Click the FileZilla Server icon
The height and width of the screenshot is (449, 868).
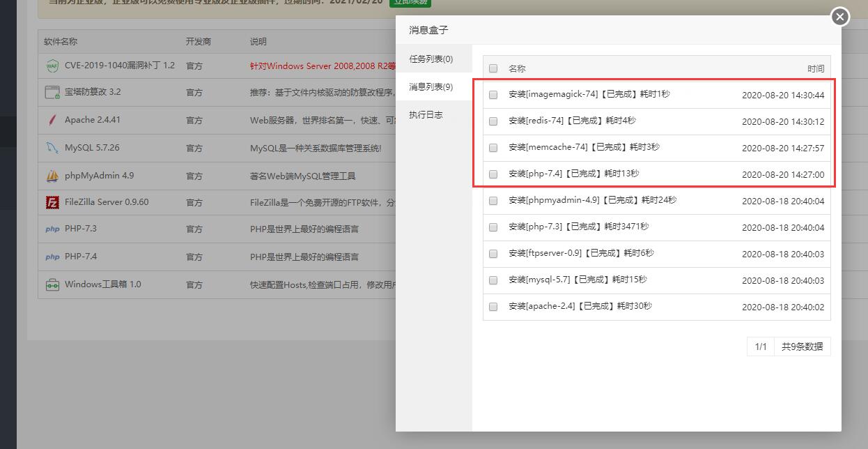52,202
